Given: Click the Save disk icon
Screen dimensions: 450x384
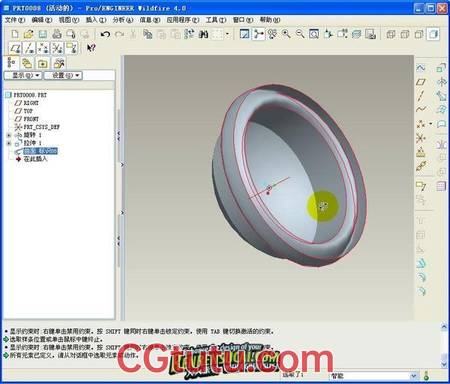Looking at the screenshot, I should point(43,34).
